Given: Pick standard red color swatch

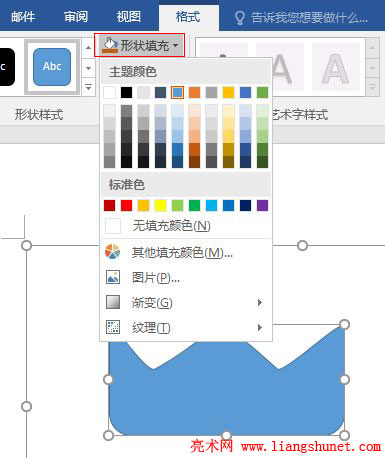Looking at the screenshot, I should click(126, 205).
